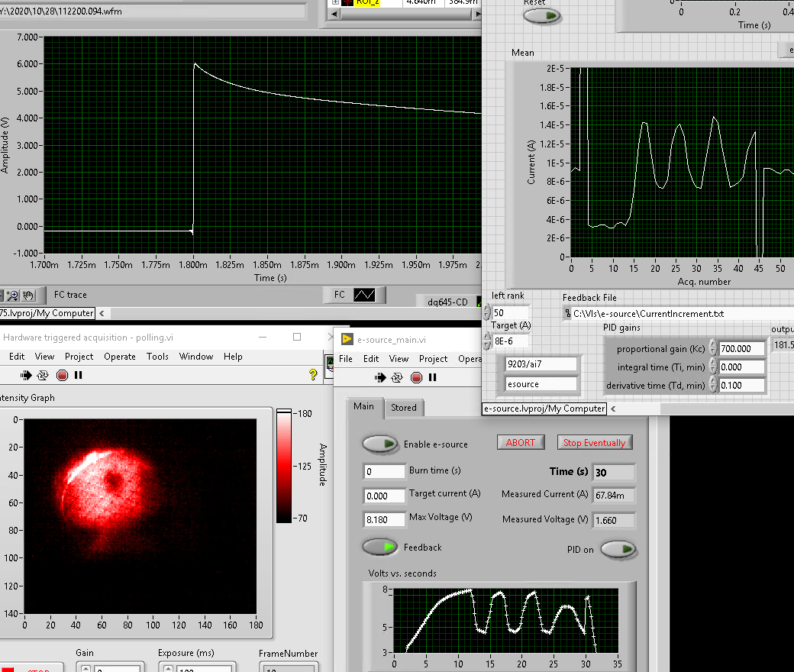This screenshot has width=794, height=672.
Task: Click Run Continuously in polling.vi toolbar
Action: click(x=44, y=375)
